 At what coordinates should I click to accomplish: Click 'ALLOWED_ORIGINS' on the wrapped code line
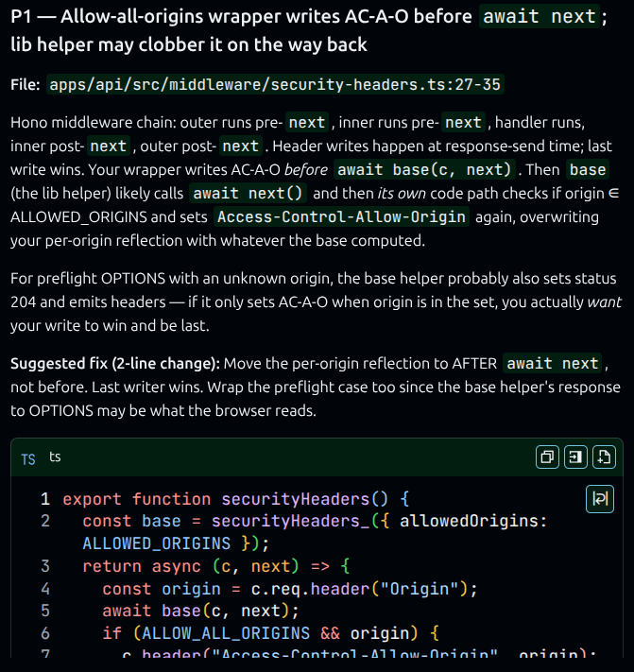coord(156,543)
